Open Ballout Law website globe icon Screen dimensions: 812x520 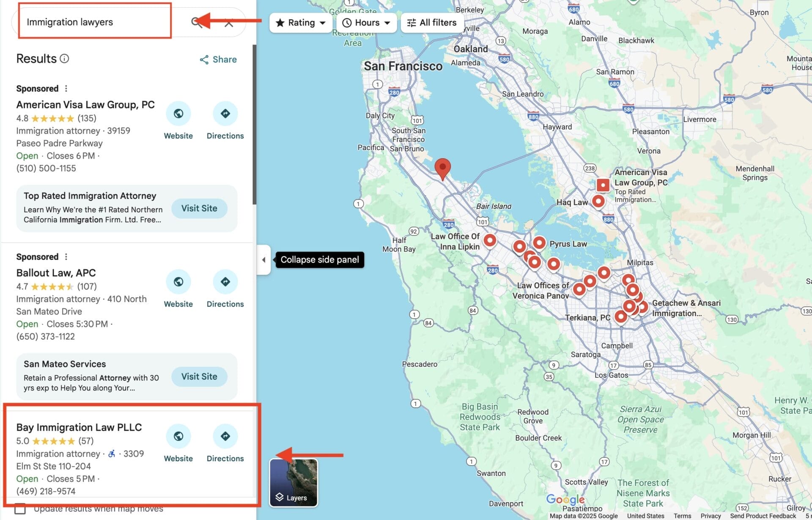(x=178, y=282)
